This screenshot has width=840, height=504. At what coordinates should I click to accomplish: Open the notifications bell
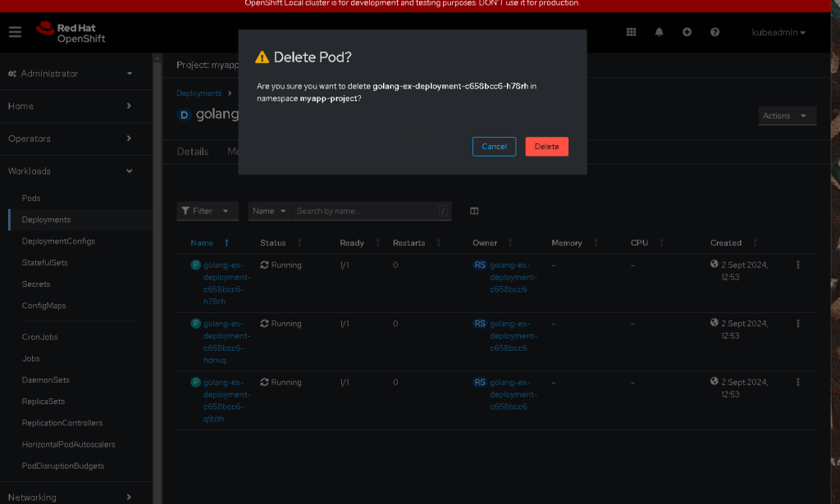(659, 32)
